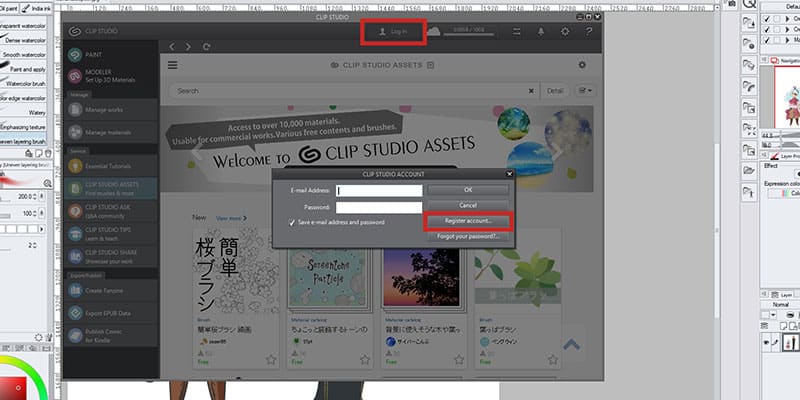
Task: Go to previous banner slide arrow
Action: tap(196, 151)
